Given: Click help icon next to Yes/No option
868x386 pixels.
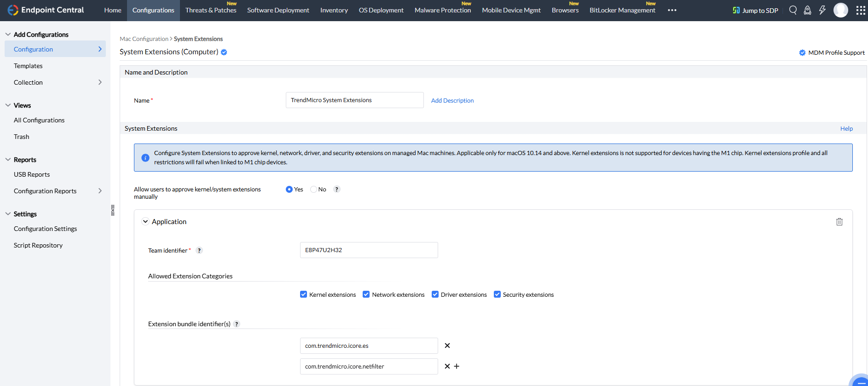Looking at the screenshot, I should coord(337,189).
